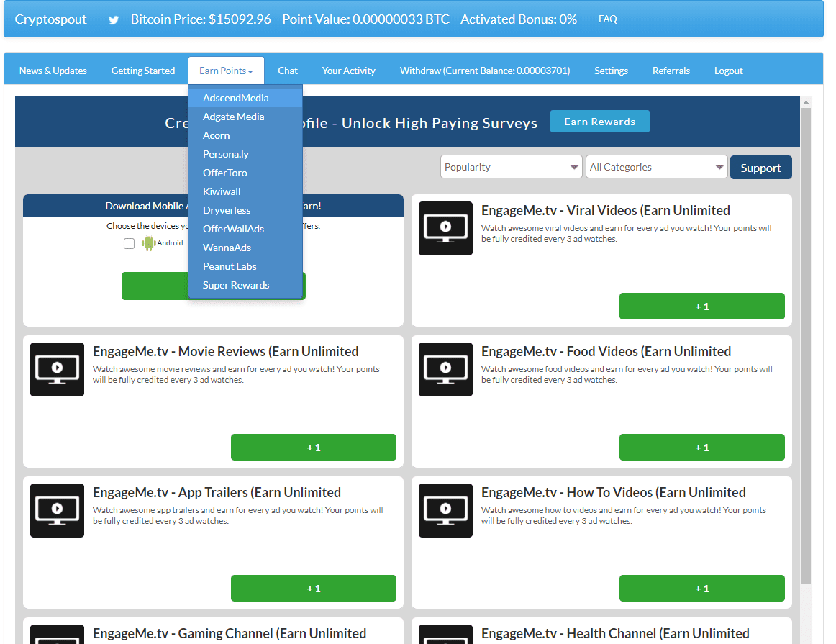Open EngageMe.tv - Gaming Channel offer title
The height and width of the screenshot is (644, 836).
230,634
